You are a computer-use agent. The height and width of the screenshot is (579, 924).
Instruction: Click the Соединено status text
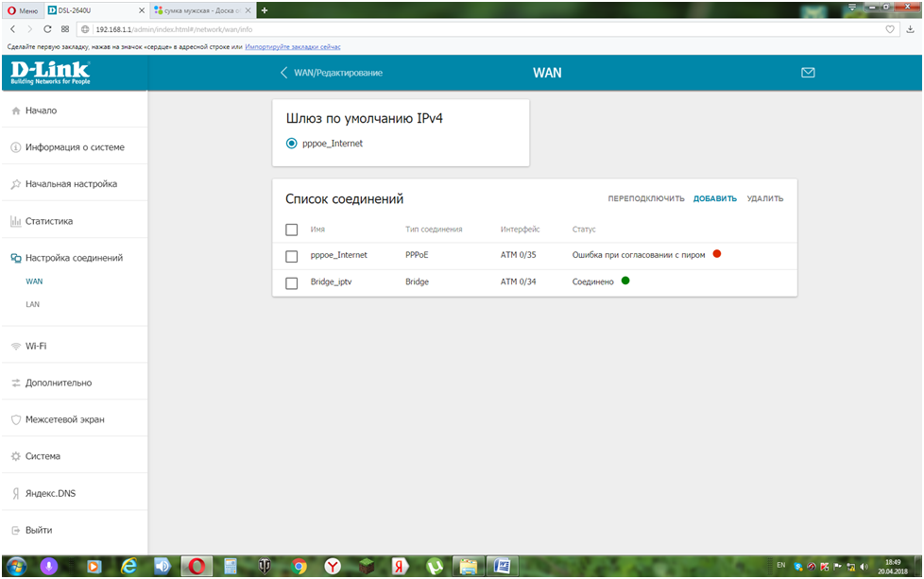592,281
